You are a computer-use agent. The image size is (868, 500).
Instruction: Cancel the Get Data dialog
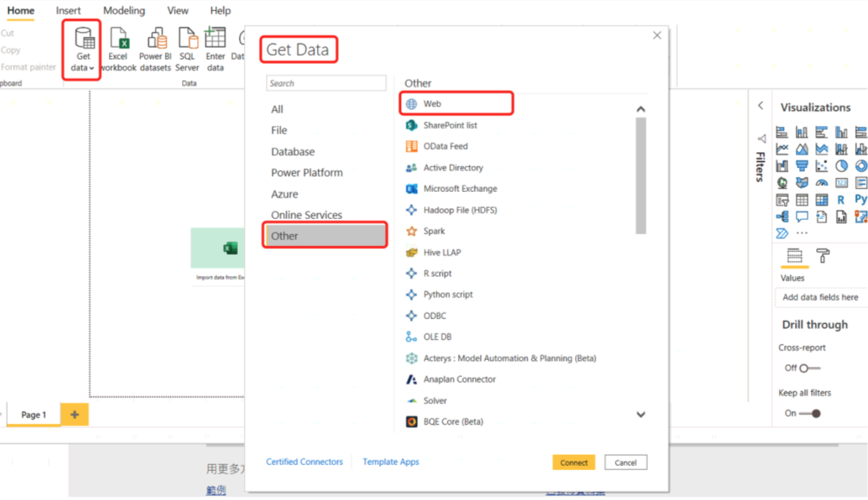pyautogui.click(x=625, y=463)
